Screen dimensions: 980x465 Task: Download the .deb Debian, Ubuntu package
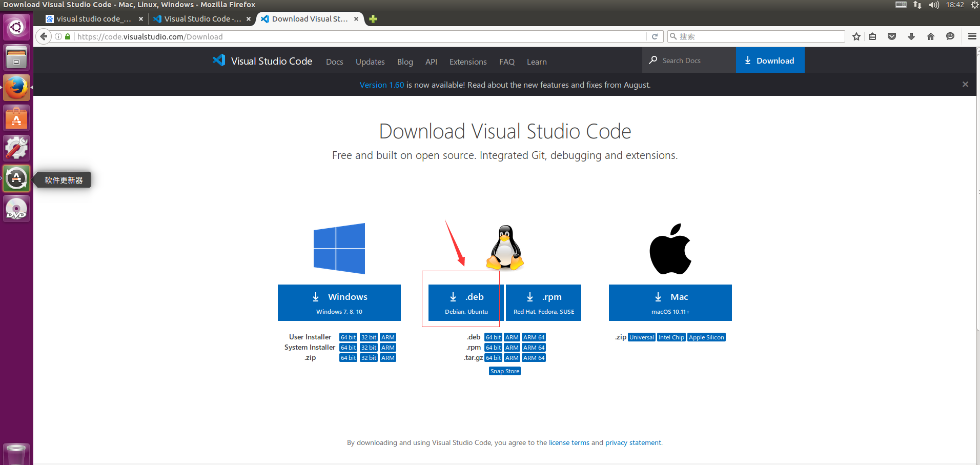click(466, 302)
